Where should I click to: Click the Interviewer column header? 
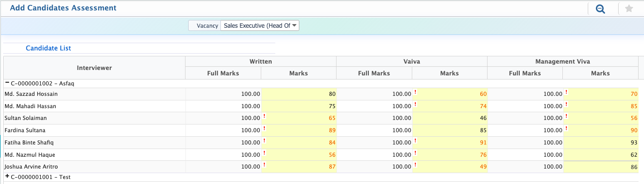click(94, 68)
